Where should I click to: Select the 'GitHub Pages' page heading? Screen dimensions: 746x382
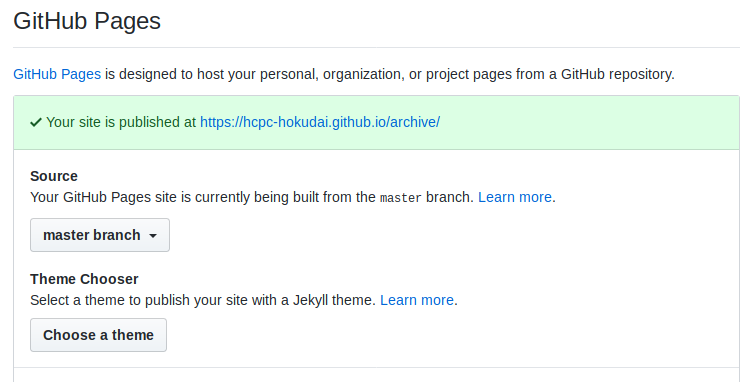87,21
